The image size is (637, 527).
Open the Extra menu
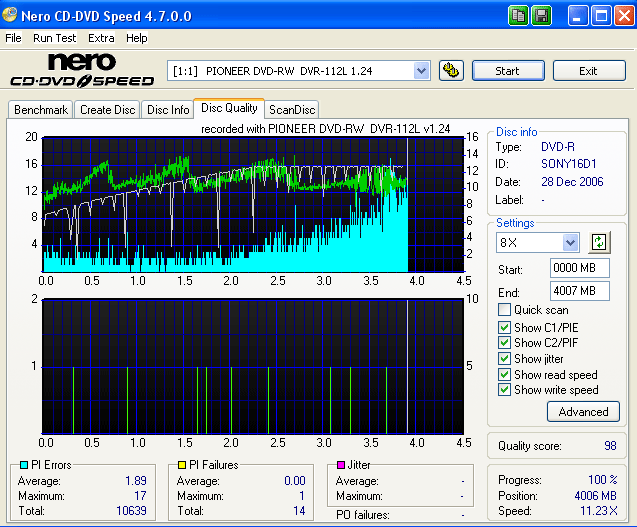[x=101, y=38]
